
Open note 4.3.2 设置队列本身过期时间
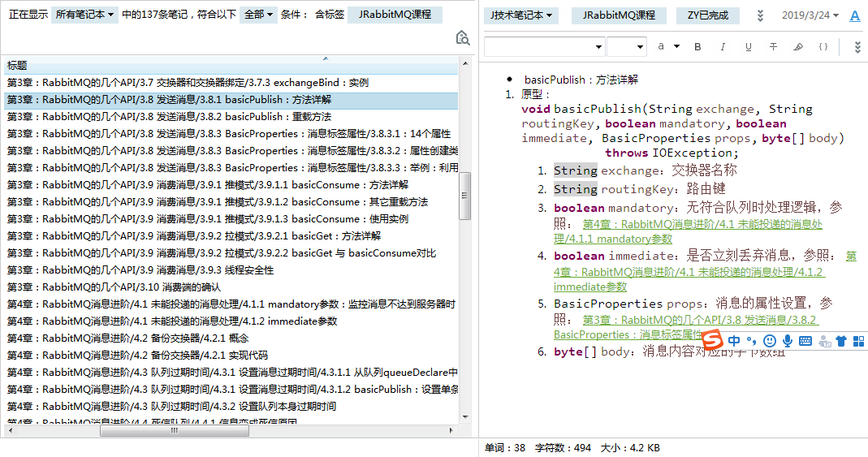coord(231,407)
